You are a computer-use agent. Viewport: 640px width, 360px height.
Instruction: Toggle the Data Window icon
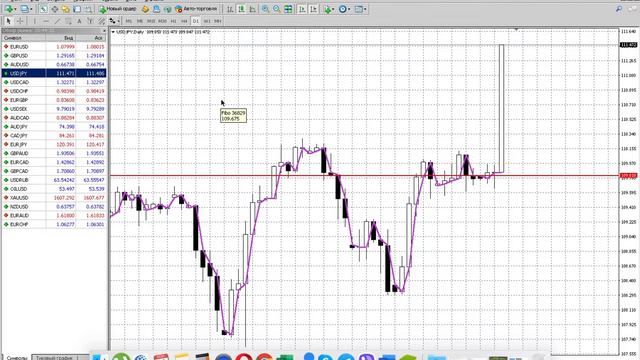point(54,9)
